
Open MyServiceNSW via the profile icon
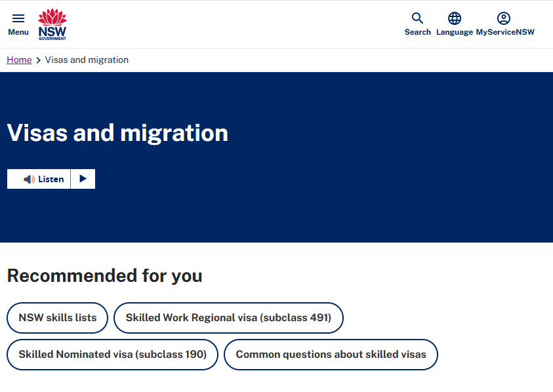coord(504,18)
